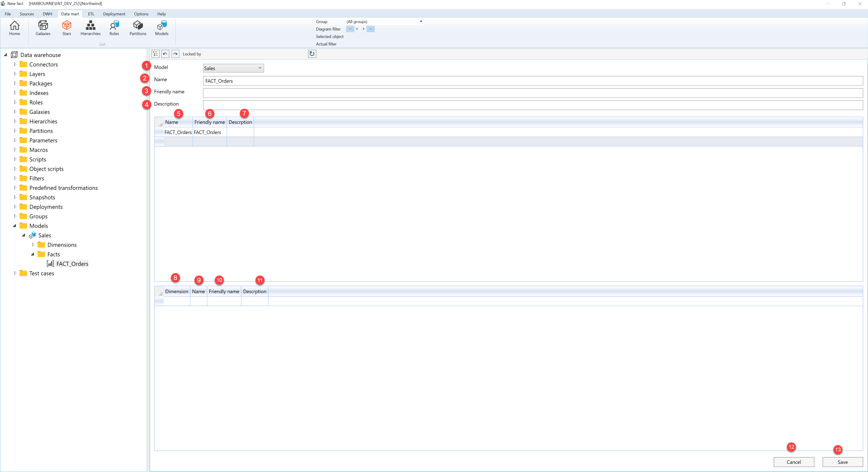Click the undo arrow in editor toolbar
This screenshot has height=472, width=868.
point(165,54)
